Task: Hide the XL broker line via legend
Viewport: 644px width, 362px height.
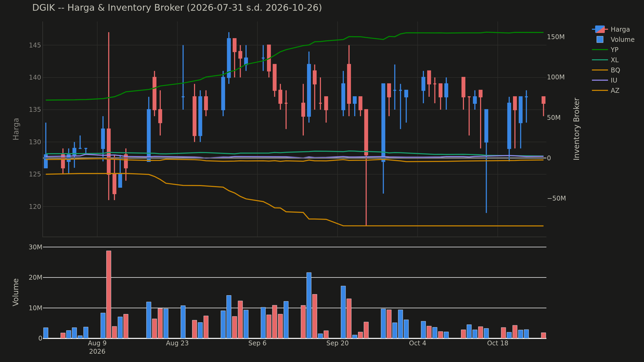Action: [605, 60]
